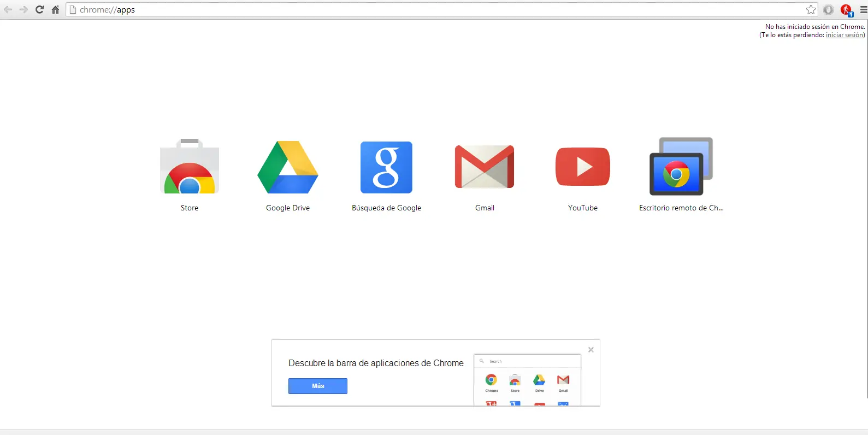Launch the Gmail app icon
The image size is (868, 435).
(485, 167)
